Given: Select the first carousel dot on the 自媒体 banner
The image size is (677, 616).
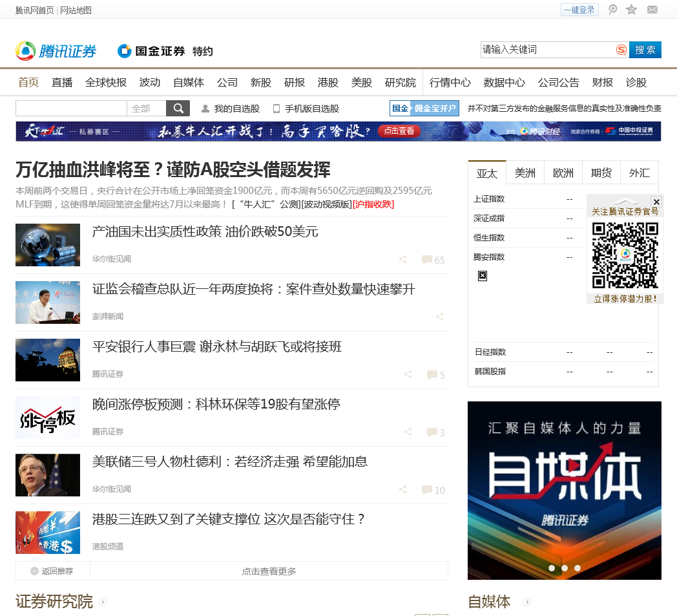Looking at the screenshot, I should [x=552, y=568].
